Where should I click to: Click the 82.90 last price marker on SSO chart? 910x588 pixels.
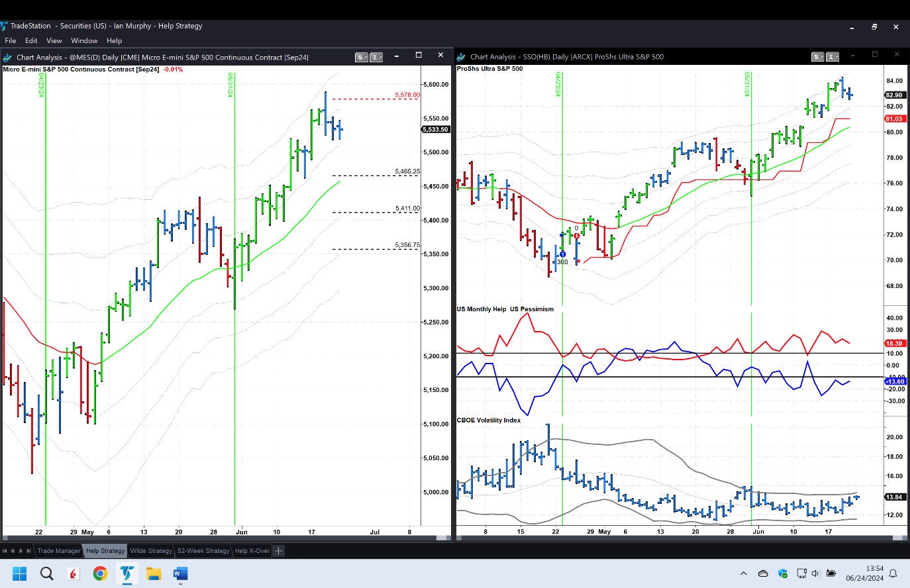click(894, 95)
